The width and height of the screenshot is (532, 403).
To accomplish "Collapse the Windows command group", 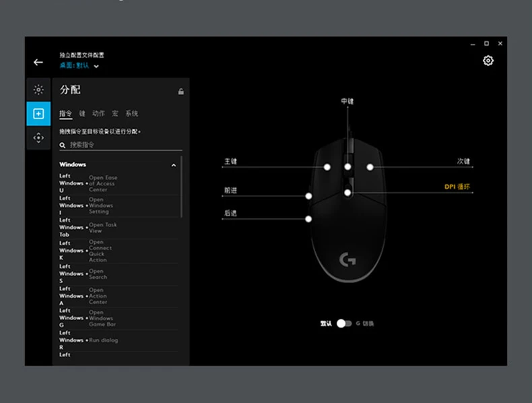I will [x=174, y=165].
